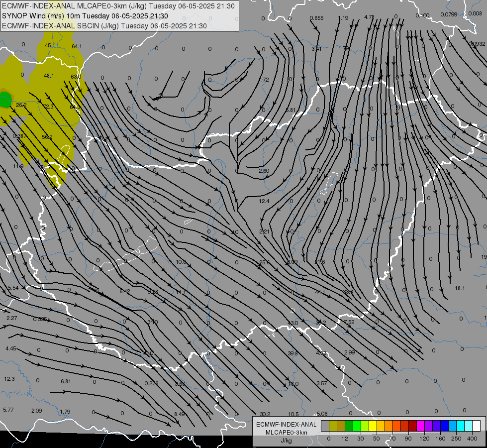
Task: Click the map value '0.008'
Action: 475,13
